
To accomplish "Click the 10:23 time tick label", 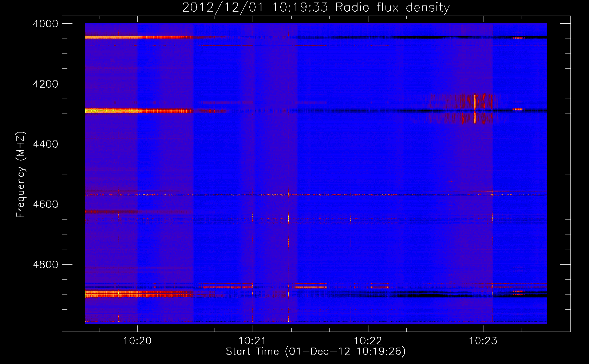I will click(x=483, y=341).
